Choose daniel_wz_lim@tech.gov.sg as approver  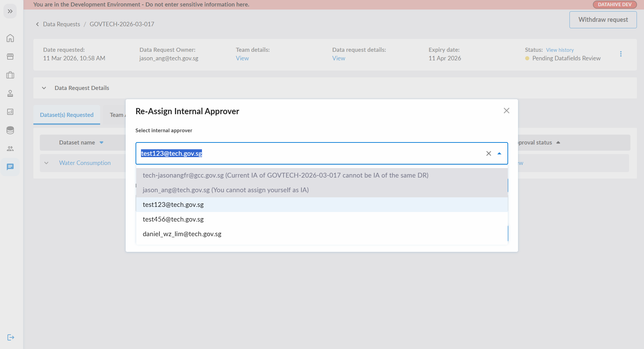(x=322, y=234)
